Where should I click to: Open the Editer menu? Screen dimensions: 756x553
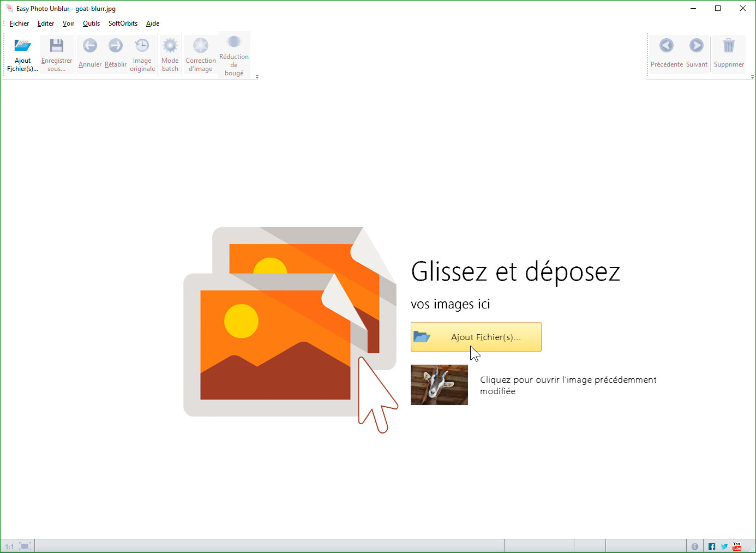[46, 23]
